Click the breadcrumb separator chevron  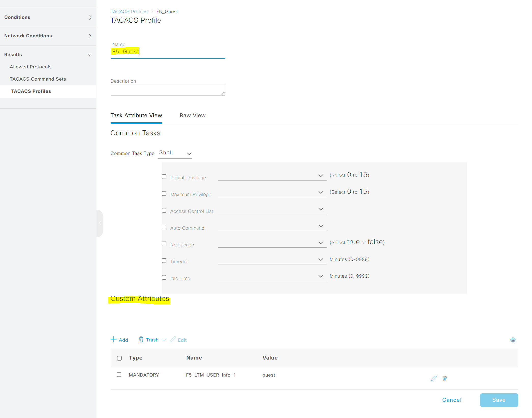coord(152,11)
